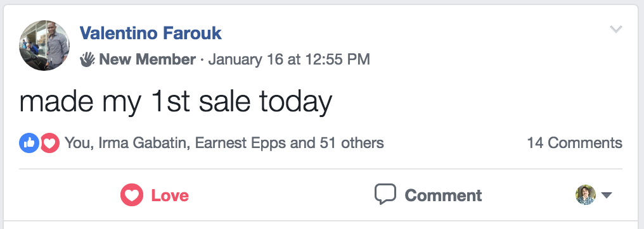644x229 pixels.
Task: Click 'You' in the reactions list
Action: pos(79,143)
